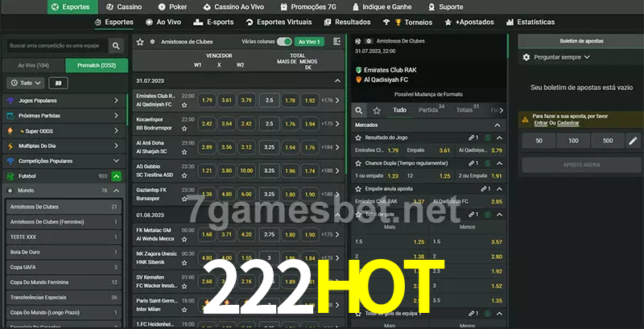Open the layout options icon beside Ao Vivo 1
The image size is (644, 329).
pos(336,42)
